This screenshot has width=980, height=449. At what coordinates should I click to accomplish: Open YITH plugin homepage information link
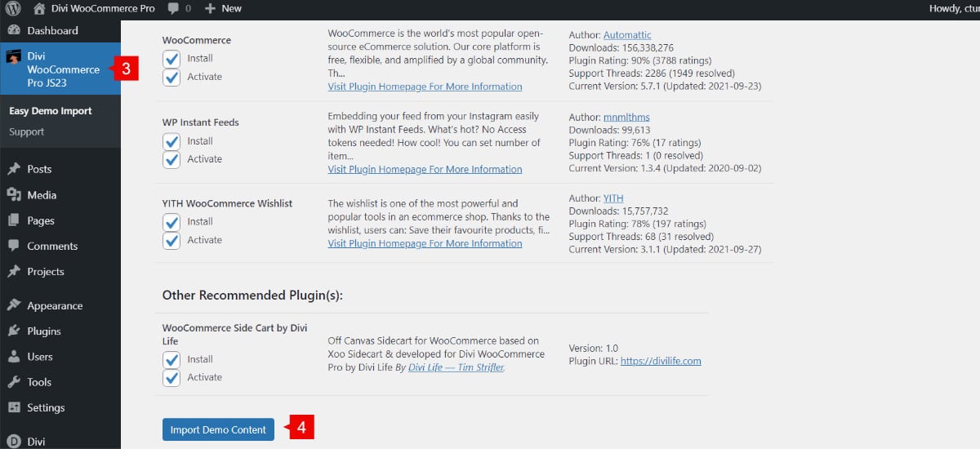[x=425, y=243]
